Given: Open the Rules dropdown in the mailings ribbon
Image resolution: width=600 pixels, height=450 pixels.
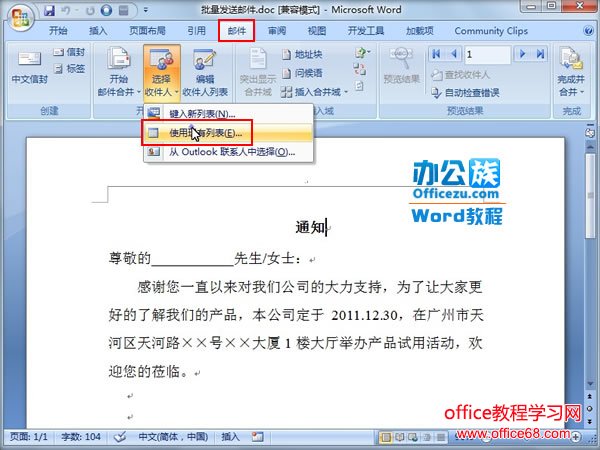Looking at the screenshot, I should pos(362,53).
